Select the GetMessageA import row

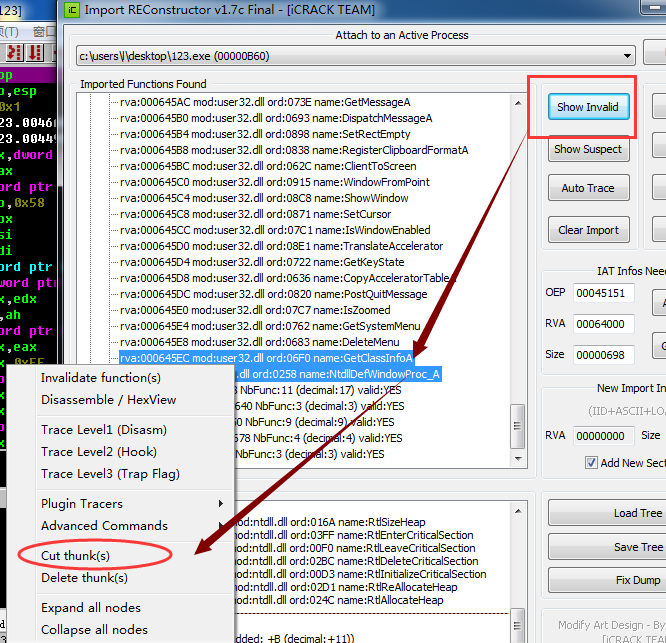(265, 102)
